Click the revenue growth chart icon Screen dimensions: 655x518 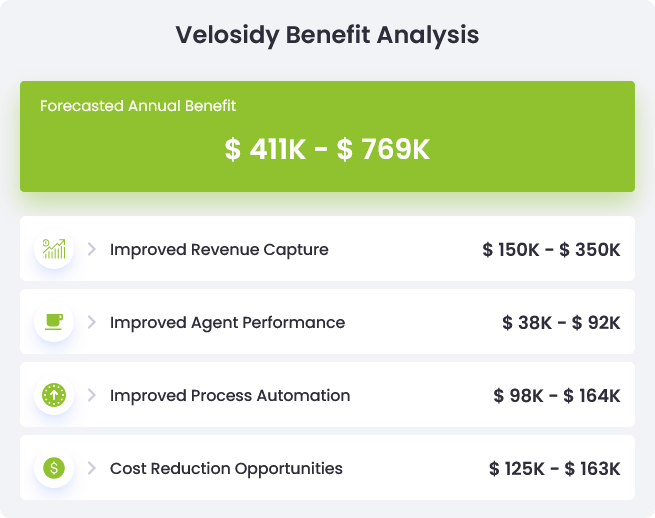tap(54, 249)
